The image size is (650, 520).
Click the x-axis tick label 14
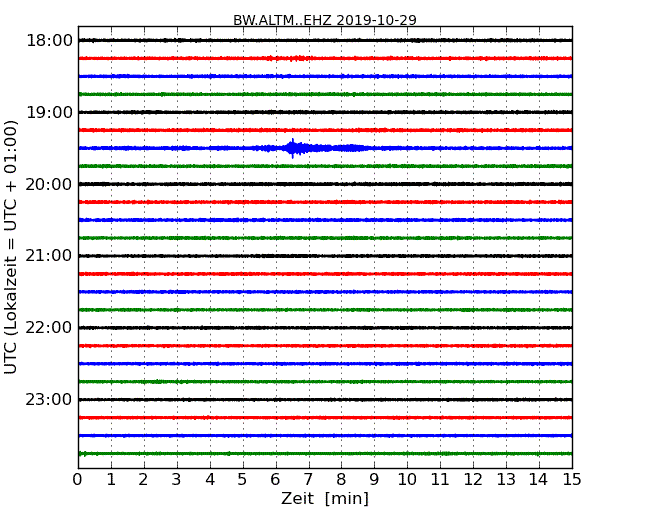coord(538,479)
